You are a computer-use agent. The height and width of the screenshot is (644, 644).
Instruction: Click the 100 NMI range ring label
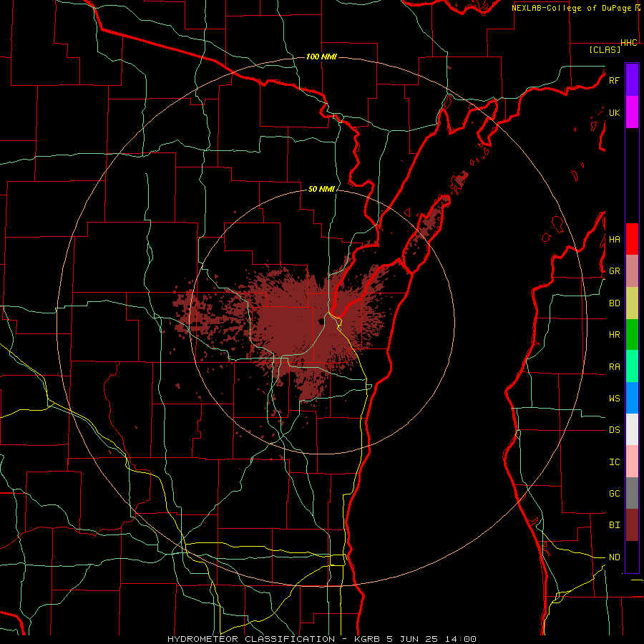pos(321,57)
